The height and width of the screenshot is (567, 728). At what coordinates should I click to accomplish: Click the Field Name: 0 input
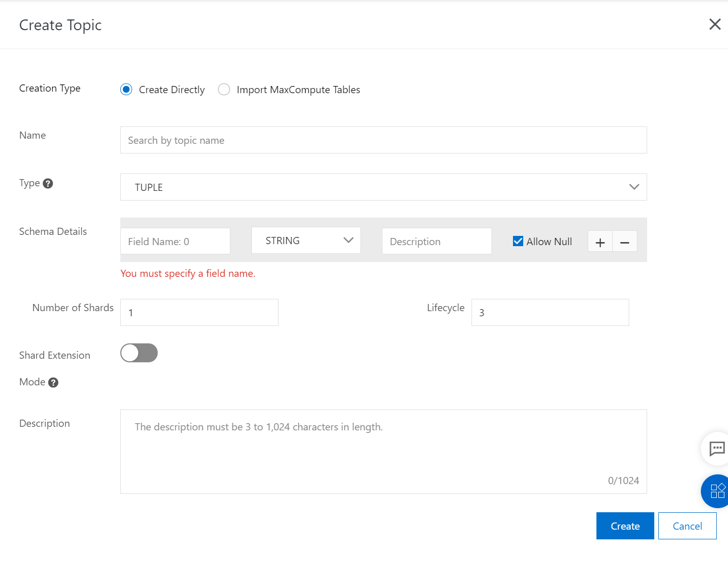(x=175, y=241)
